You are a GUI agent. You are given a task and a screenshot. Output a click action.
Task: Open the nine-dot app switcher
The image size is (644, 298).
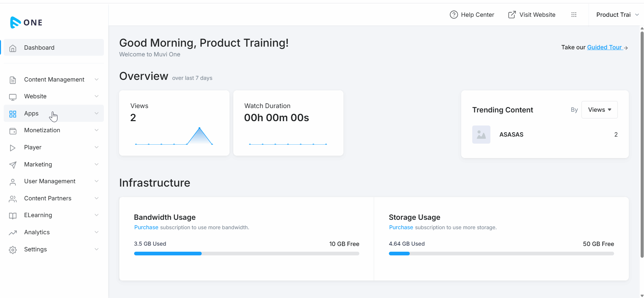click(x=574, y=15)
